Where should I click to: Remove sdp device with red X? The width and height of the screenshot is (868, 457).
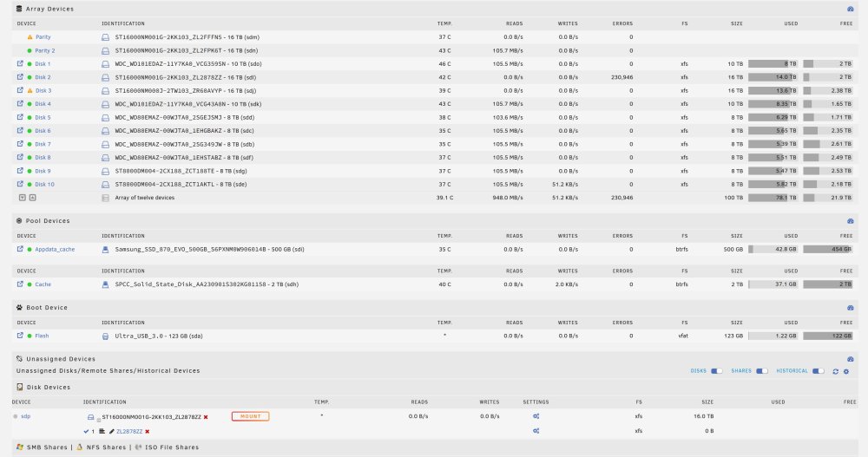(206, 417)
